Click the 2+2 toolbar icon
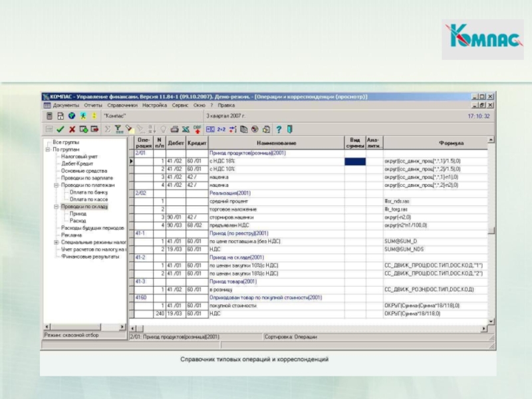 click(221, 129)
